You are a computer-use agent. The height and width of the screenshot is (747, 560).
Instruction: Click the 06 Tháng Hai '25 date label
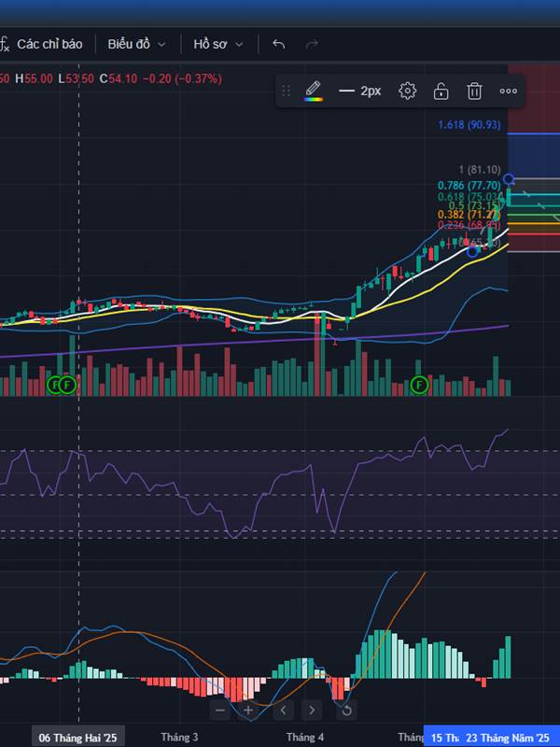[x=78, y=738]
